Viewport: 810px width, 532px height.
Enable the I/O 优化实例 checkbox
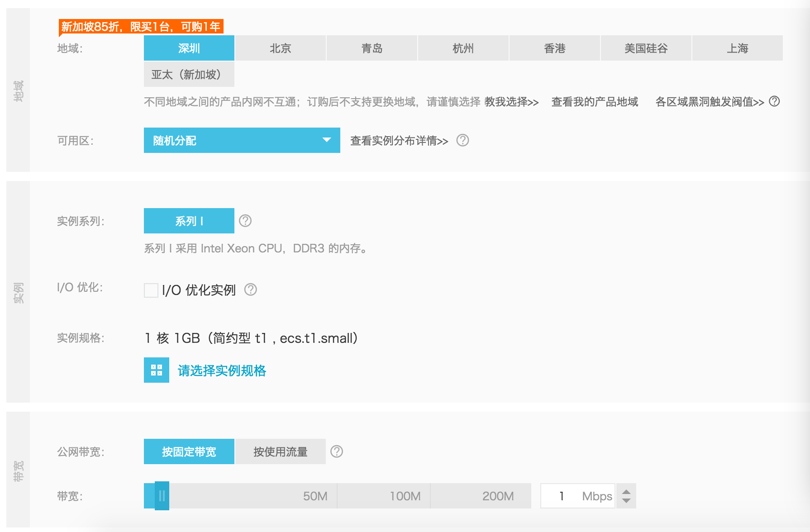pos(151,290)
